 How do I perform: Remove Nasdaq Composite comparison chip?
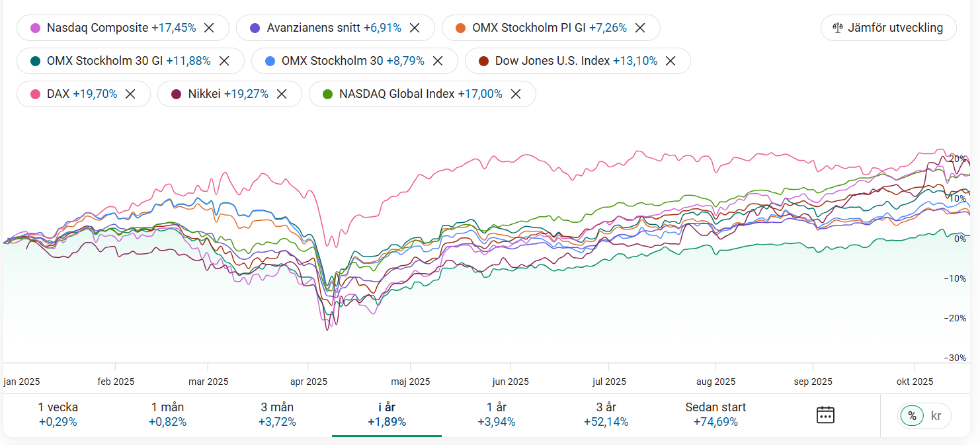[x=209, y=28]
